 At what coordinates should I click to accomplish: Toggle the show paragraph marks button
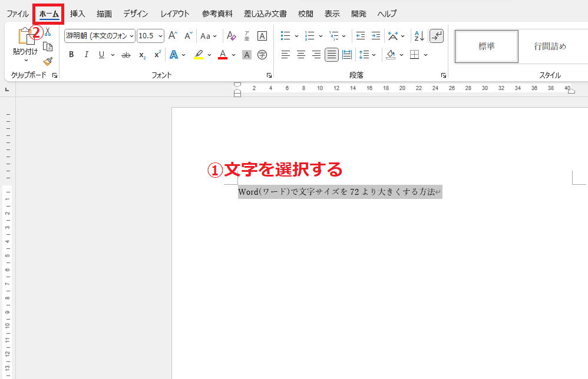click(x=437, y=36)
